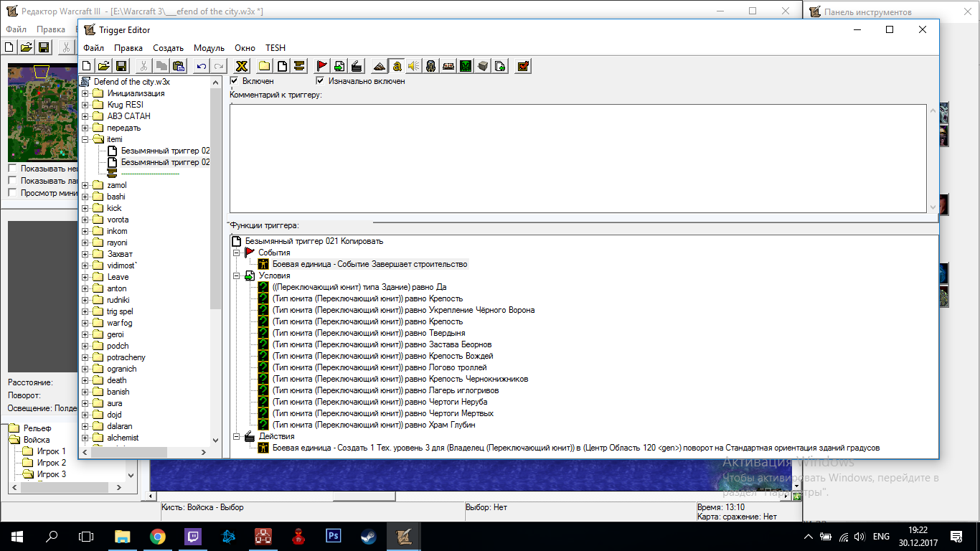Open the Создать menu
The width and height of the screenshot is (980, 551).
point(168,48)
